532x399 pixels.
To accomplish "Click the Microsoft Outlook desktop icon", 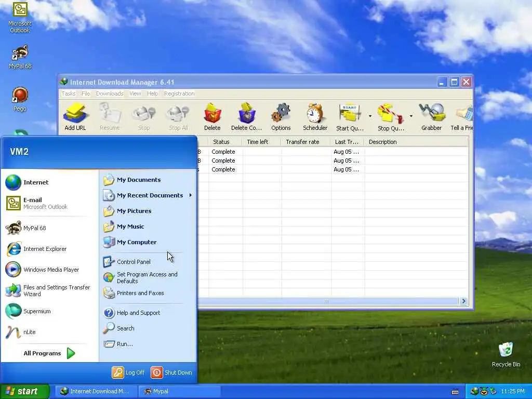I will [20, 17].
